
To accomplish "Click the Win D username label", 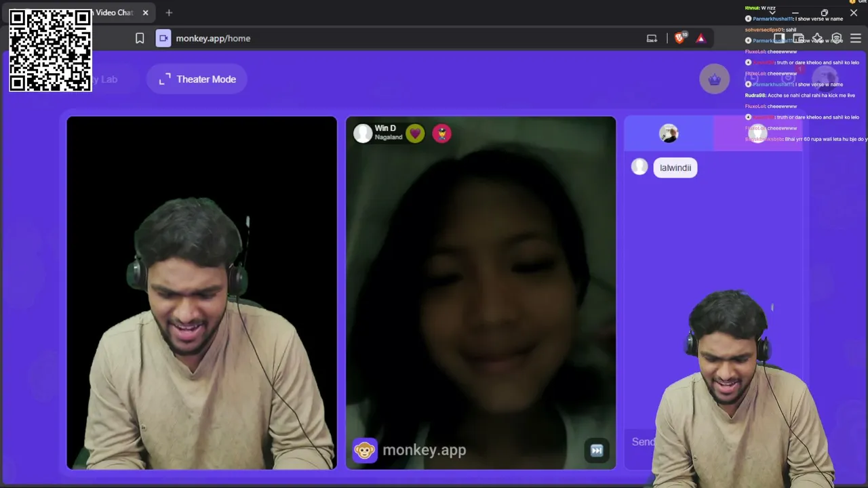I will coord(385,128).
